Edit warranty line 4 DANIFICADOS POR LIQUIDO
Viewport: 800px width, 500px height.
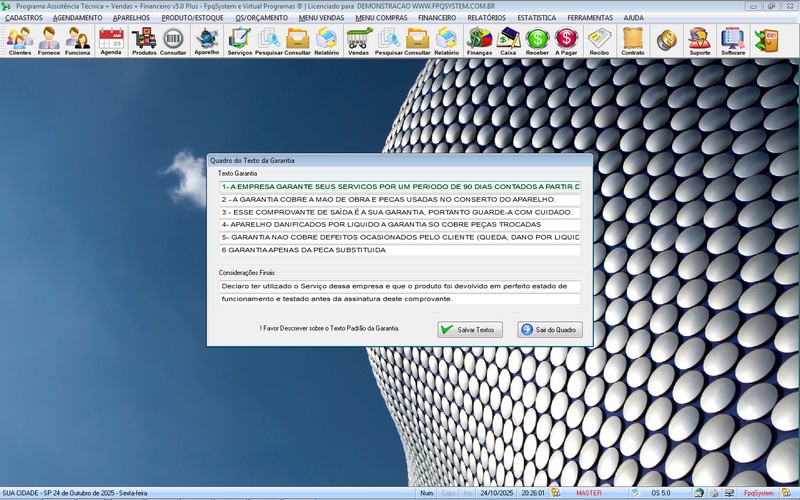point(400,224)
